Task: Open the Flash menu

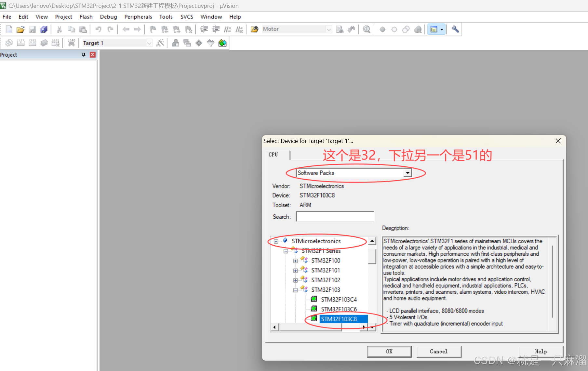Action: coord(86,17)
